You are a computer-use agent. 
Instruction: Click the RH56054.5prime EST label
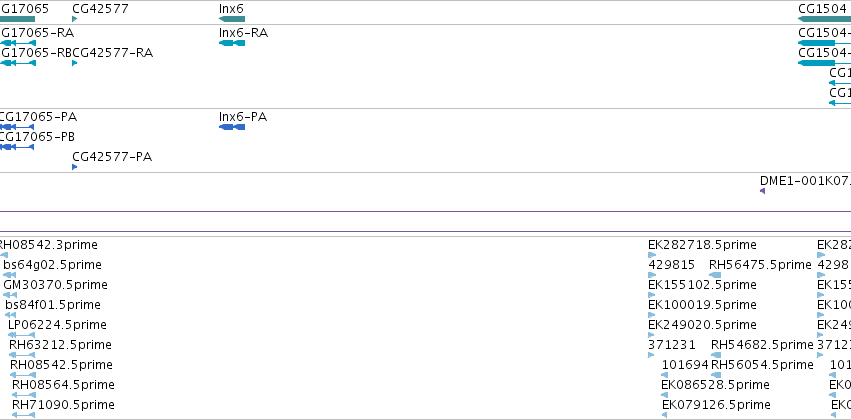763,365
